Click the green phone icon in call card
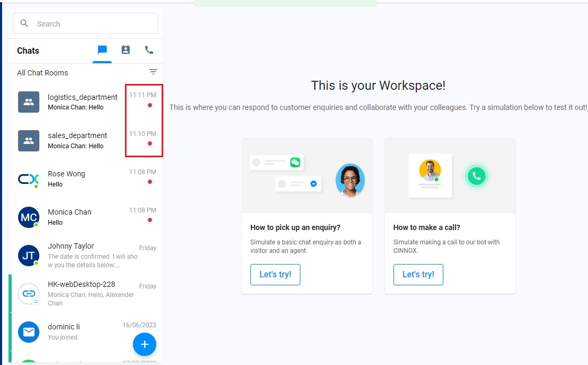Viewport: 588px width, 365px height. (476, 176)
